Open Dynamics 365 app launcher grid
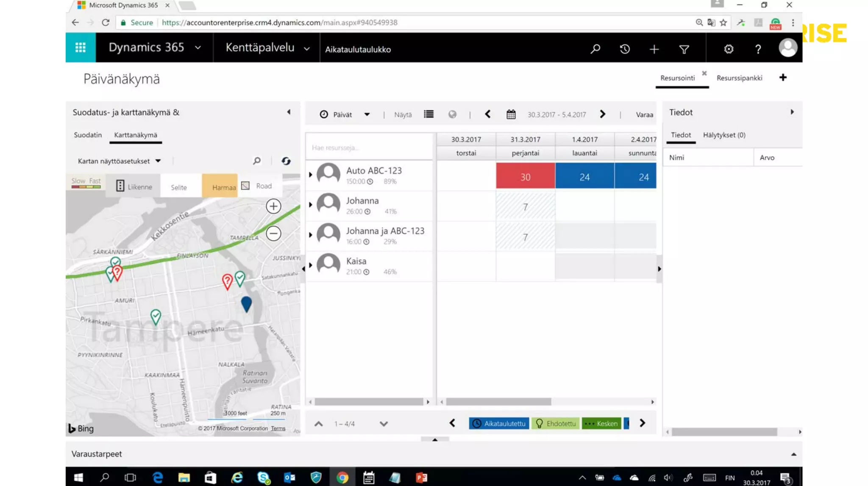The image size is (868, 486). [x=81, y=47]
